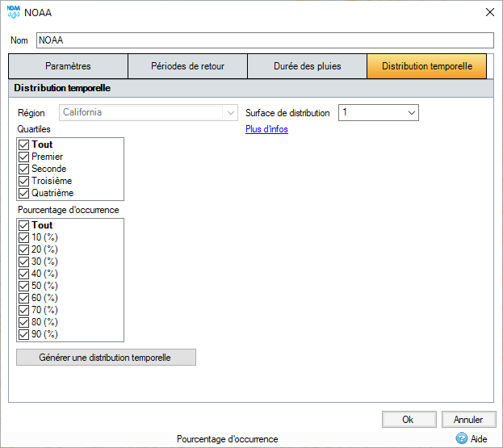Screen dimensions: 503x448
Task: Toggle the Quatrième quartile checkbox
Action: pyautogui.click(x=23, y=194)
